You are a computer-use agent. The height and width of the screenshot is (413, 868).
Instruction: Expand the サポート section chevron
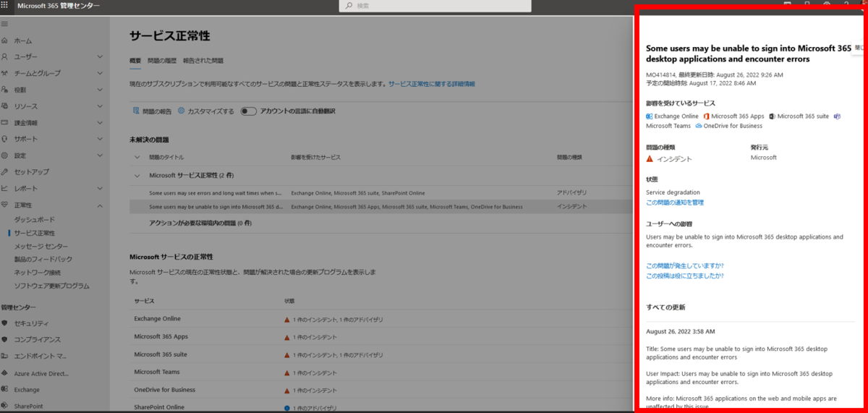click(x=100, y=139)
